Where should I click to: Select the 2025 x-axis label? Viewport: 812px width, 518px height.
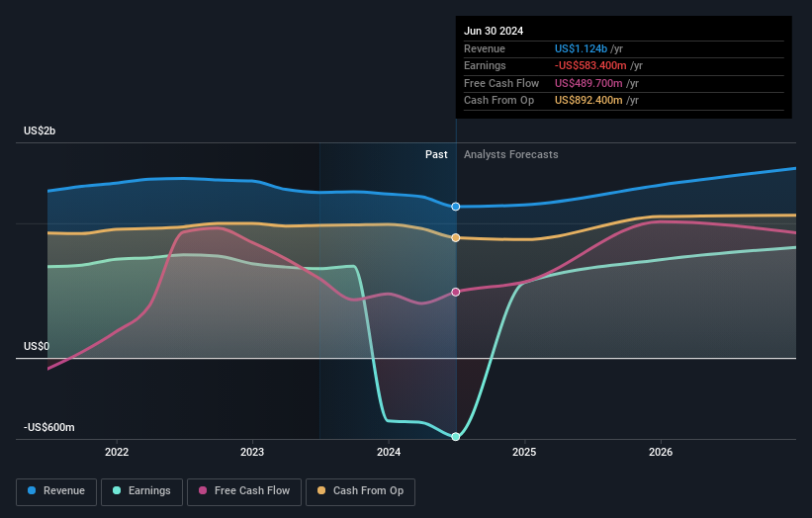click(x=524, y=452)
